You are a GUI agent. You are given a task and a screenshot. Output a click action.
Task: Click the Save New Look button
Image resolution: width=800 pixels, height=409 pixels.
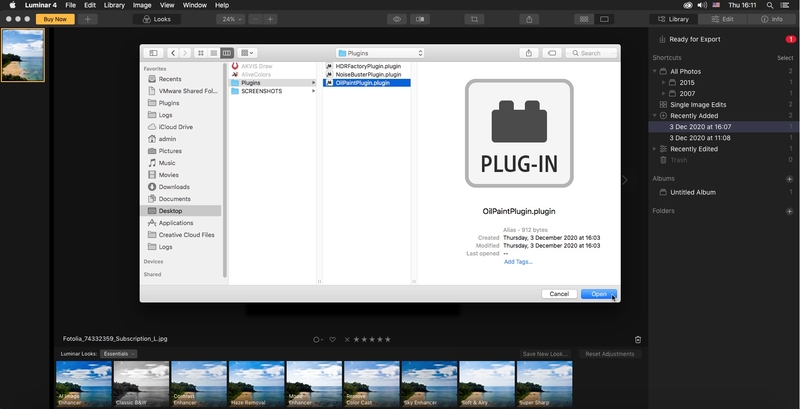tap(545, 354)
